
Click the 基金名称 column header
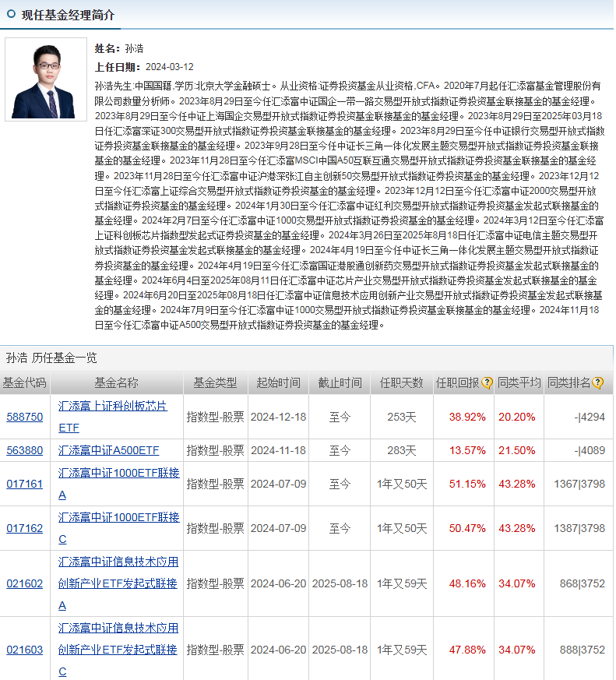[116, 382]
